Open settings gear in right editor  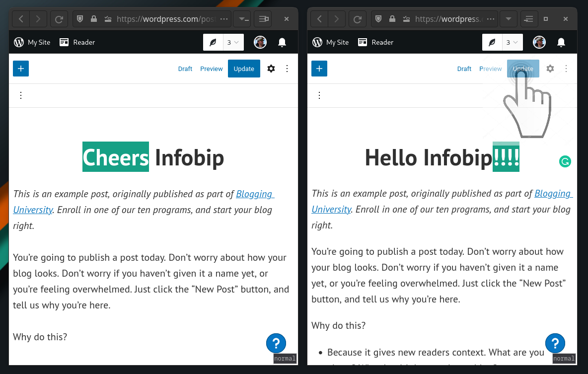[550, 69]
